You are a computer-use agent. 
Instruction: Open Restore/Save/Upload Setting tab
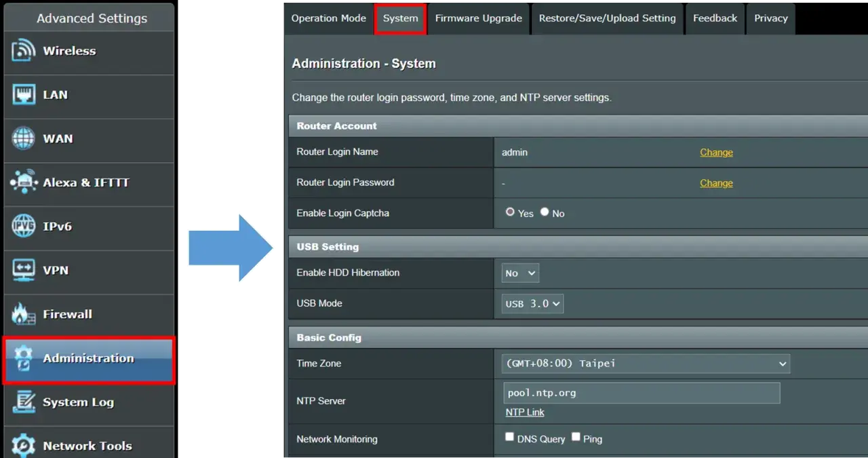pos(608,19)
